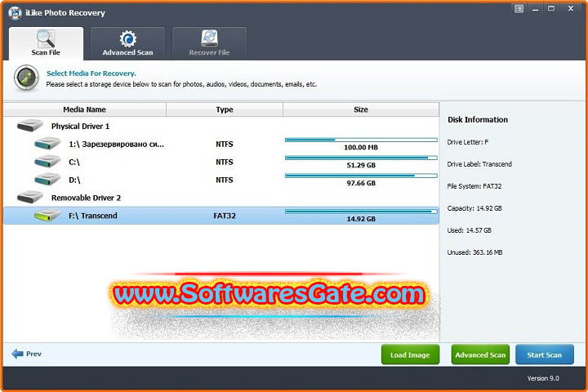This screenshot has height=392, width=588.
Task: Click the 97.66 GB usage bar
Action: 361,176
